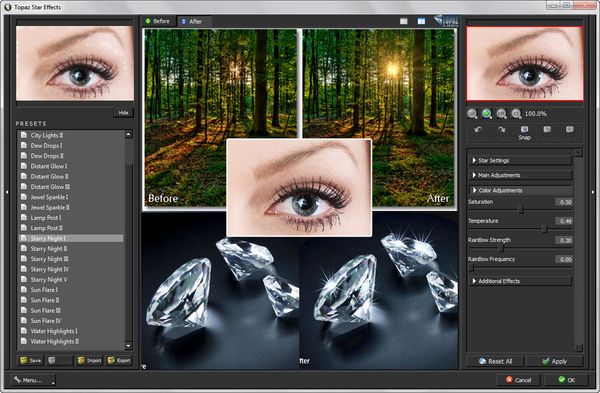Screen dimensions: 600x393
Task: Click the page icon beside Distant Glow III
Action: [x=24, y=186]
